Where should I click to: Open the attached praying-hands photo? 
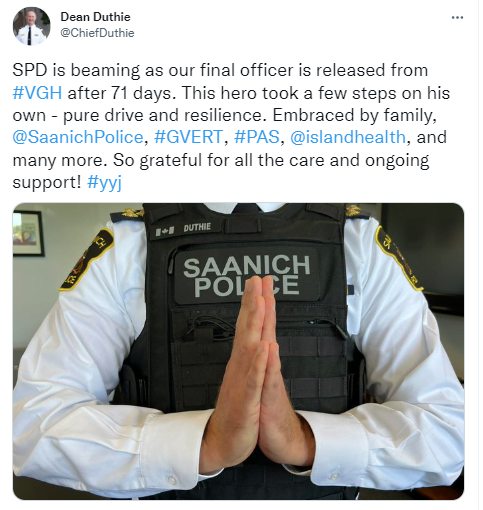click(238, 351)
